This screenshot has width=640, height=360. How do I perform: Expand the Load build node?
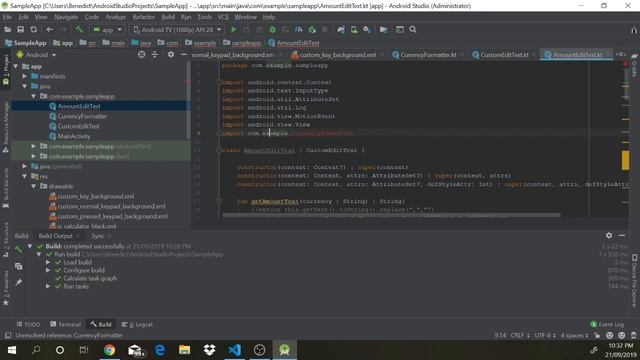tap(48, 262)
